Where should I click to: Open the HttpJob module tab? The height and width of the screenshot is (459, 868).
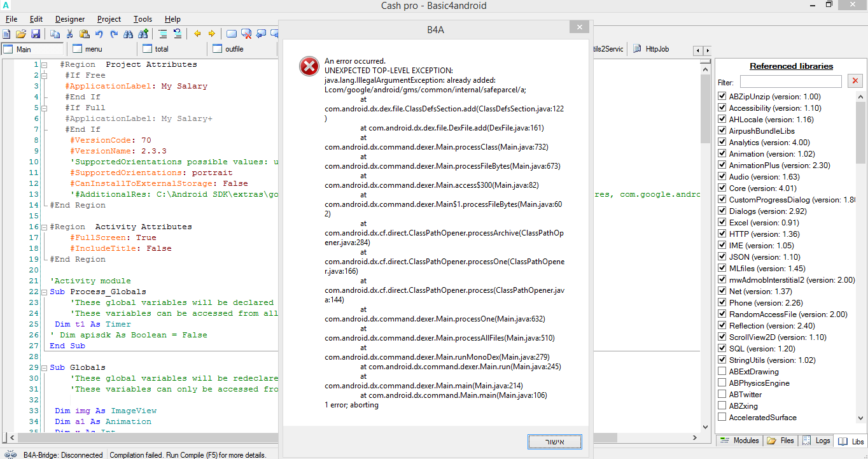(x=652, y=49)
